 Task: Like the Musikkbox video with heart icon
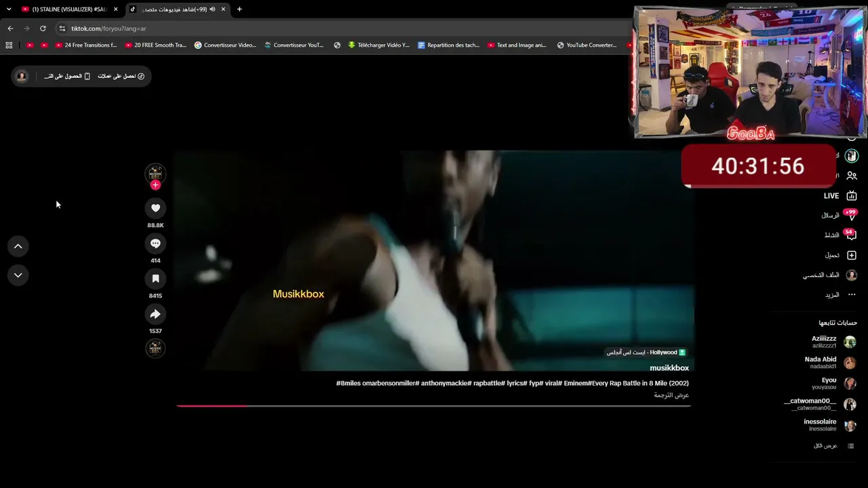(155, 208)
